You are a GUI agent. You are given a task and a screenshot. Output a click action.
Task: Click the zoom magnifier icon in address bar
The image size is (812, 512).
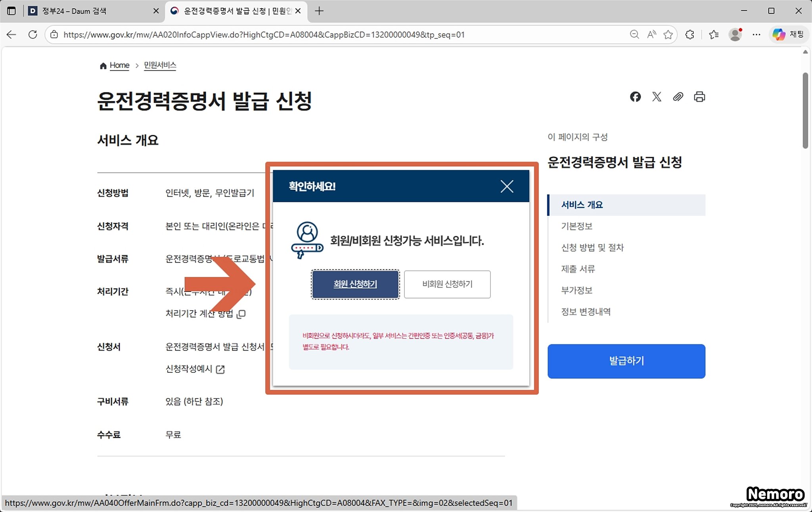click(x=634, y=35)
